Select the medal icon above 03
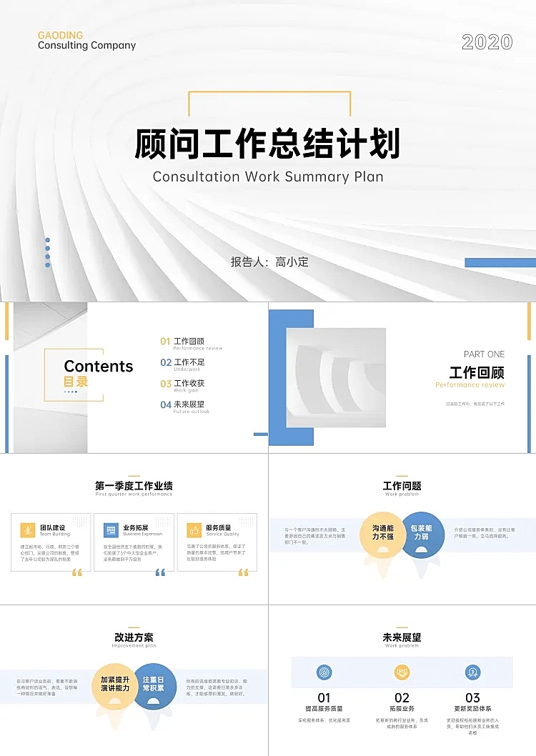Viewport: 536px width, 756px height. 472,672
